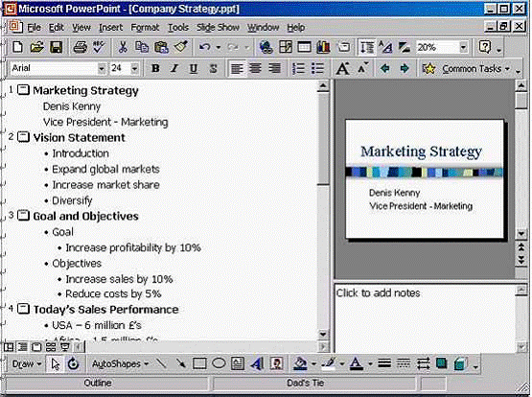Open the Slide Show menu
532x397 pixels.
(x=218, y=28)
